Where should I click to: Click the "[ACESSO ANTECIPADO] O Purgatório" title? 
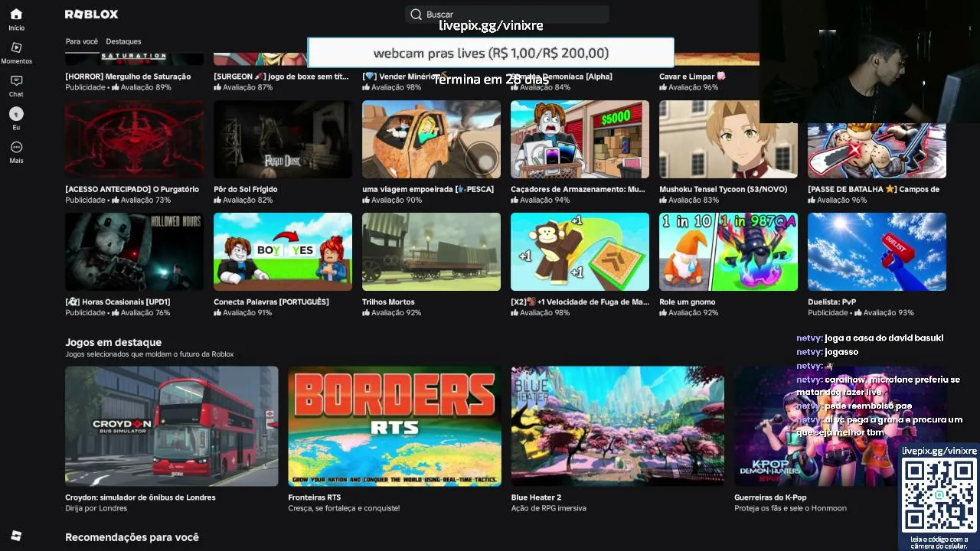point(132,189)
